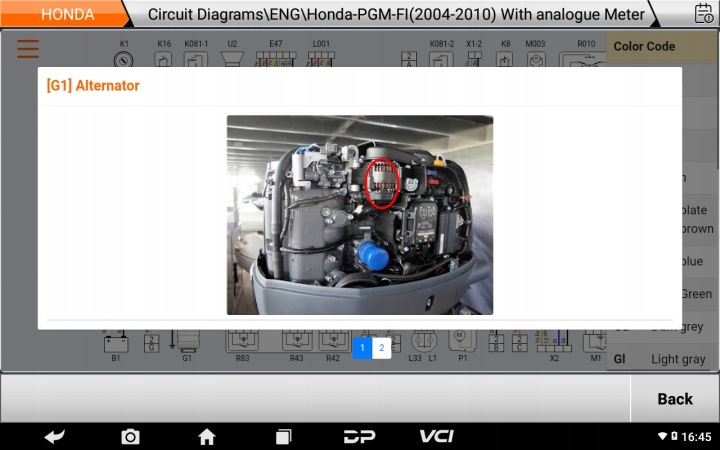The width and height of the screenshot is (720, 450).
Task: Take a screenshot with camera icon
Action: click(x=130, y=436)
